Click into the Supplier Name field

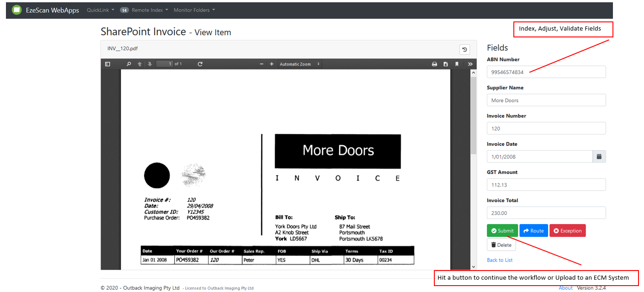pos(546,100)
